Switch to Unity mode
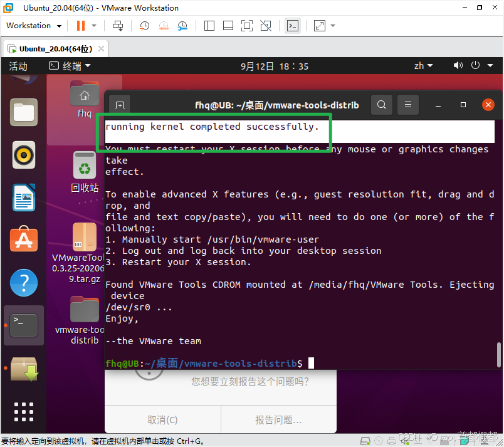Viewport: 504px width, 447px height. pos(266,26)
